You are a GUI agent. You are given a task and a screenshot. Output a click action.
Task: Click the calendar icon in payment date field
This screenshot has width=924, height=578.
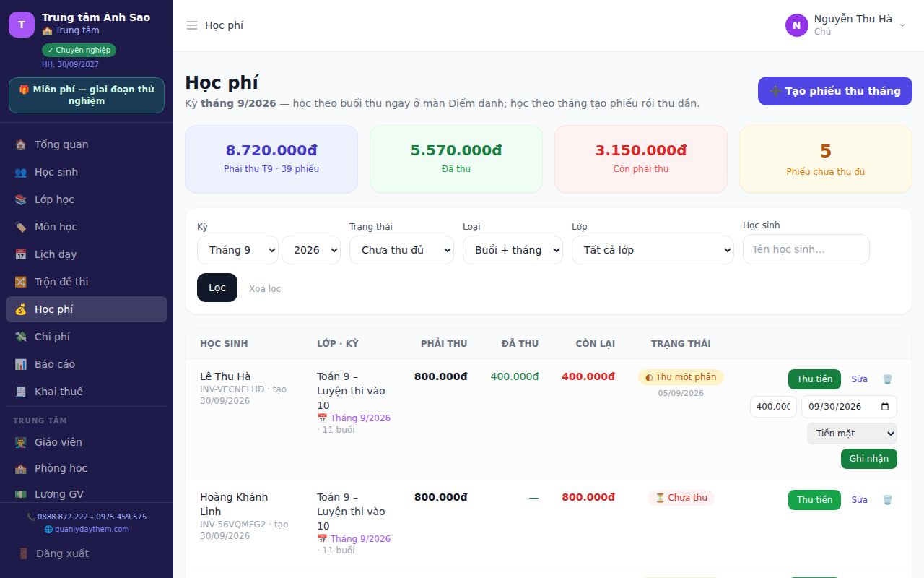(885, 407)
